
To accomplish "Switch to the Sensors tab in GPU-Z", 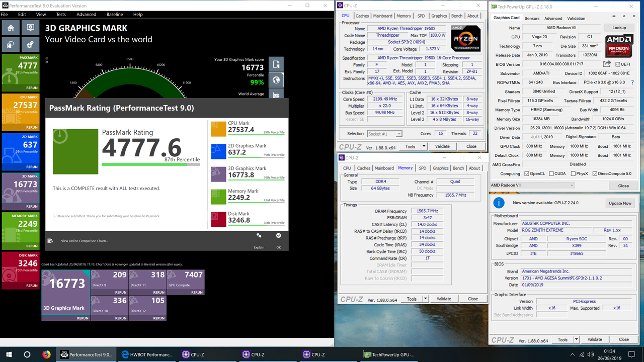I will pos(532,18).
